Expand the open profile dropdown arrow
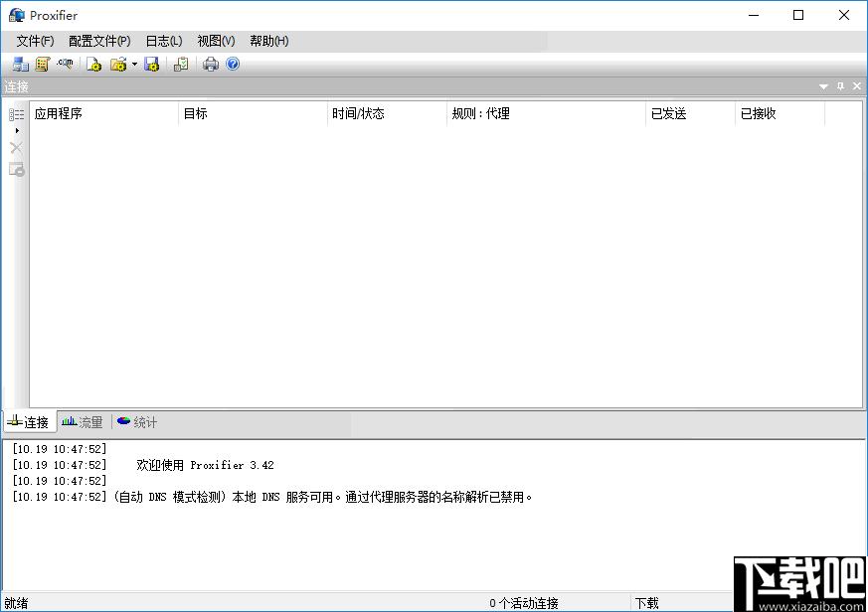868x612 pixels. point(134,65)
